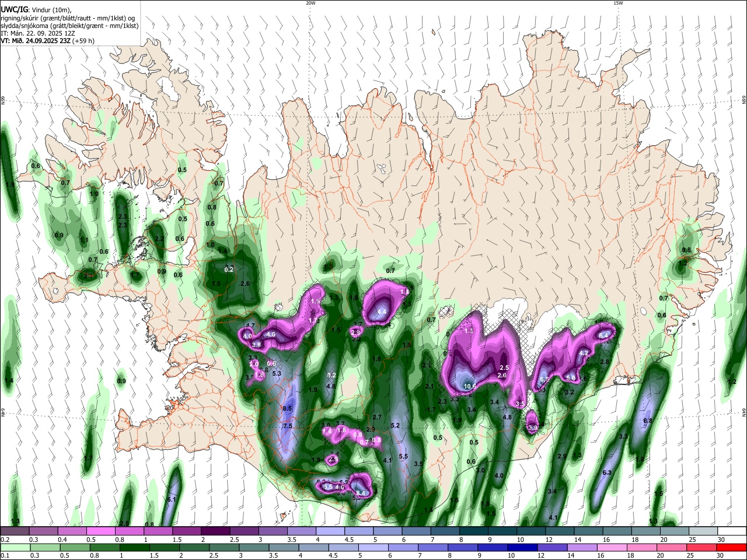
Task: Pick the darkest purple swatch labeled 2
Action: [x=215, y=531]
